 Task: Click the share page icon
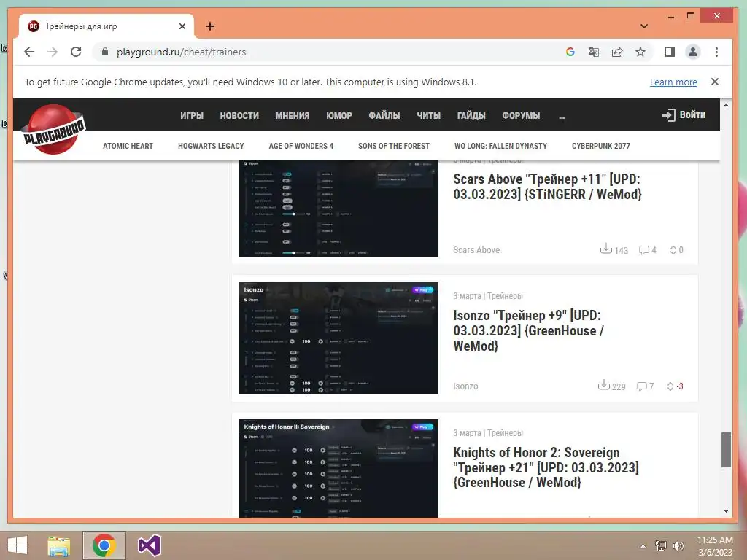tap(617, 52)
